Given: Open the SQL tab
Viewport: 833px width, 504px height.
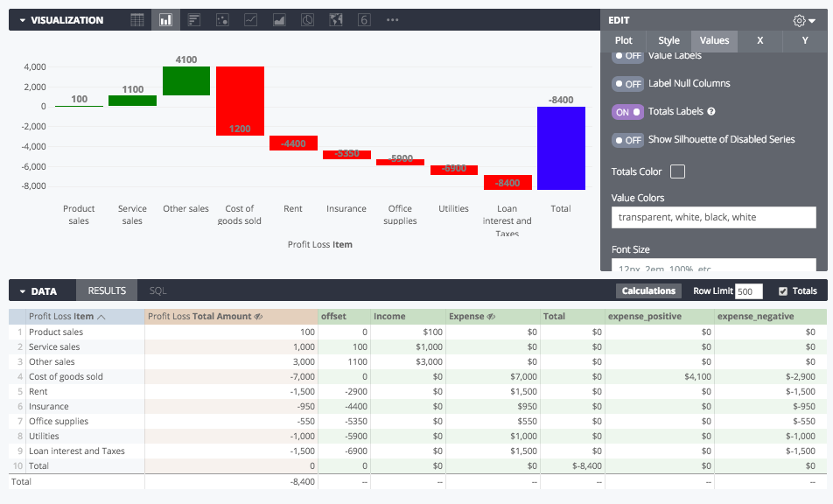Looking at the screenshot, I should click(x=157, y=291).
